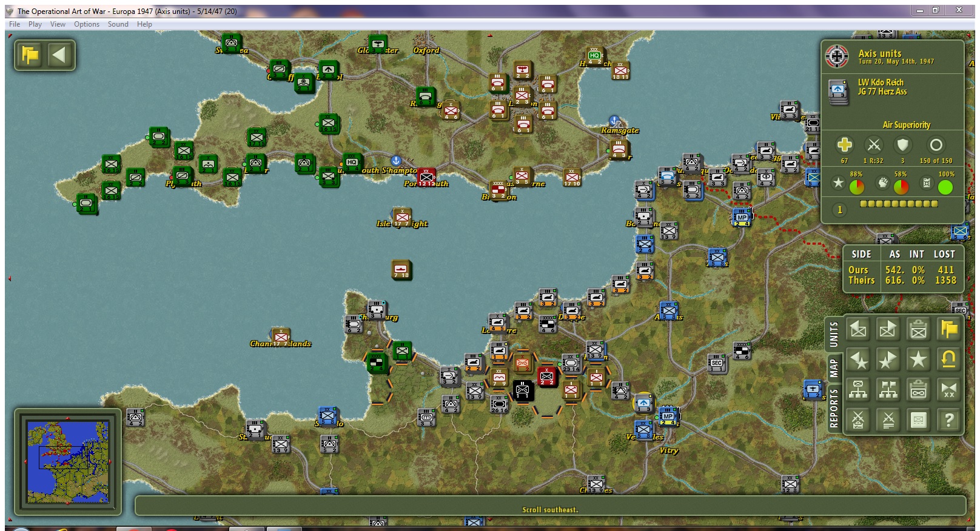Click the plain star formation icon
The image size is (980, 531).
pos(918,359)
